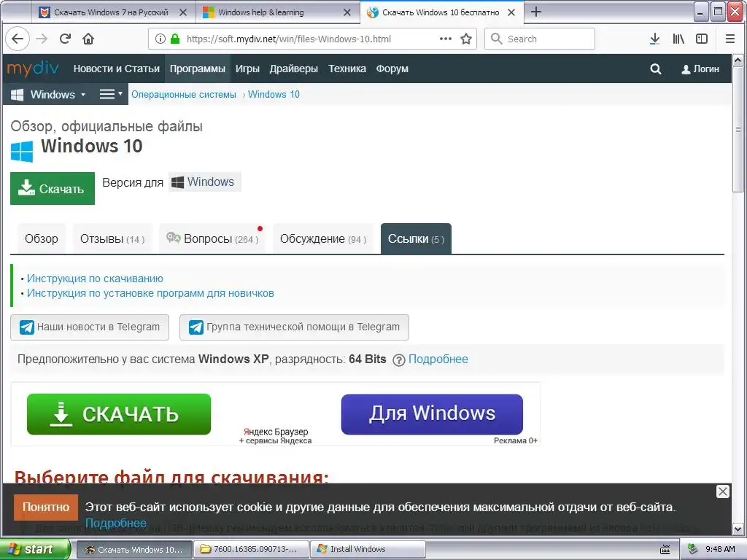
Task: Open the Форум menu item
Action: (x=392, y=69)
